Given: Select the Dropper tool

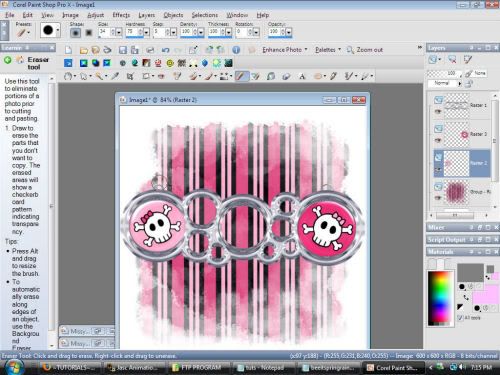Looking at the screenshot, I should point(115,76).
